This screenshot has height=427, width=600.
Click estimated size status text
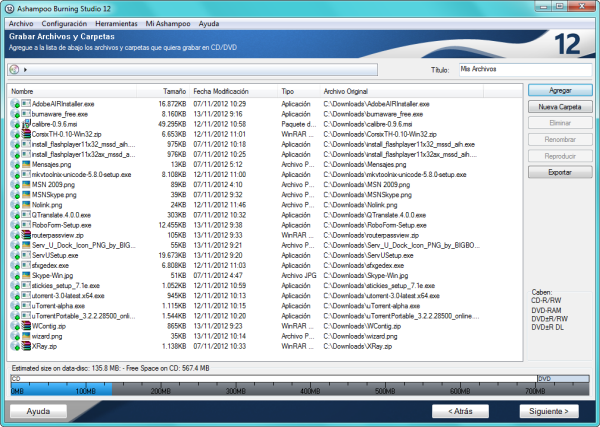[111, 368]
